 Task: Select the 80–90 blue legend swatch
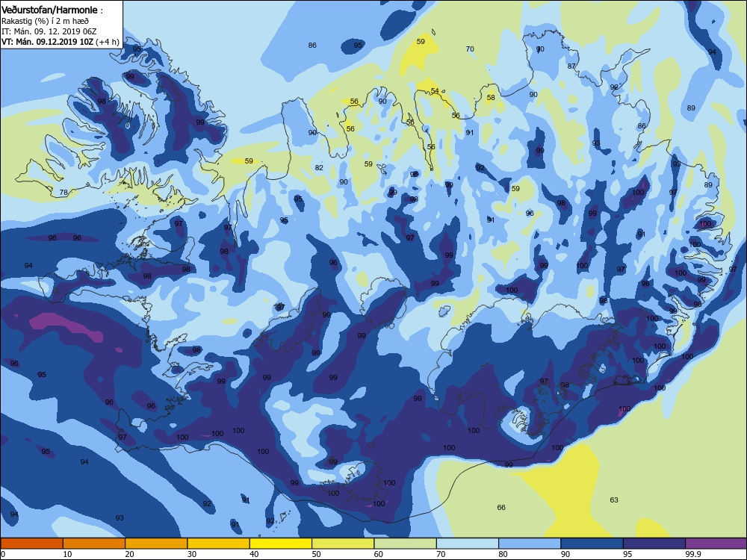coord(530,544)
